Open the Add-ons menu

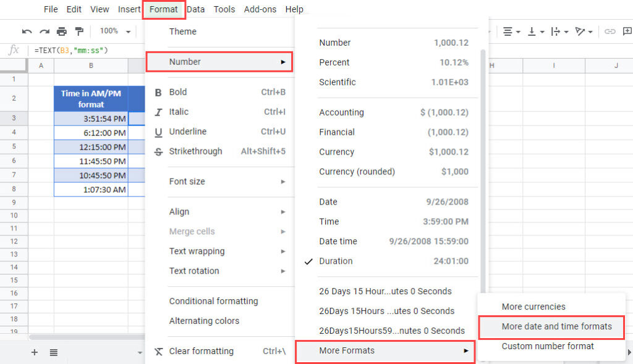point(260,9)
